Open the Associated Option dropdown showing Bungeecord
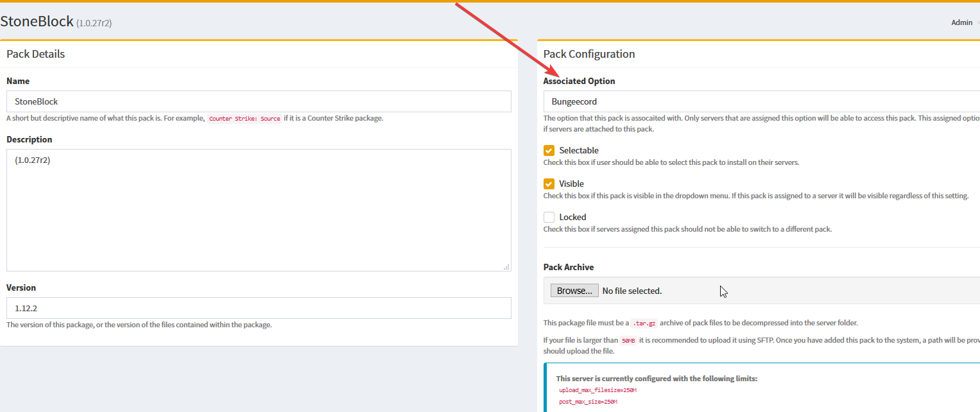The image size is (980, 412). (761, 101)
